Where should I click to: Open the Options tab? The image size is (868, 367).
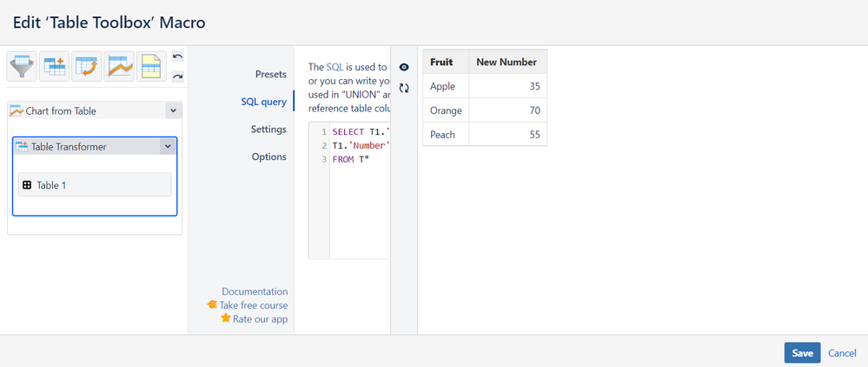[x=269, y=157]
